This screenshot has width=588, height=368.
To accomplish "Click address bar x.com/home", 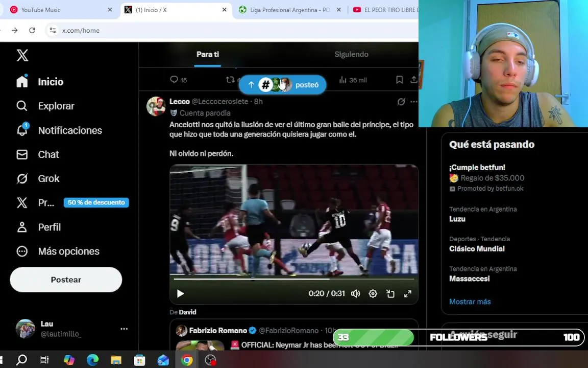I will click(81, 31).
